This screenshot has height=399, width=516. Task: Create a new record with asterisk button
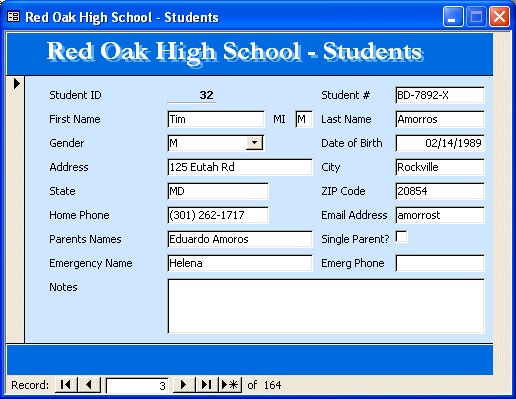pyautogui.click(x=230, y=385)
